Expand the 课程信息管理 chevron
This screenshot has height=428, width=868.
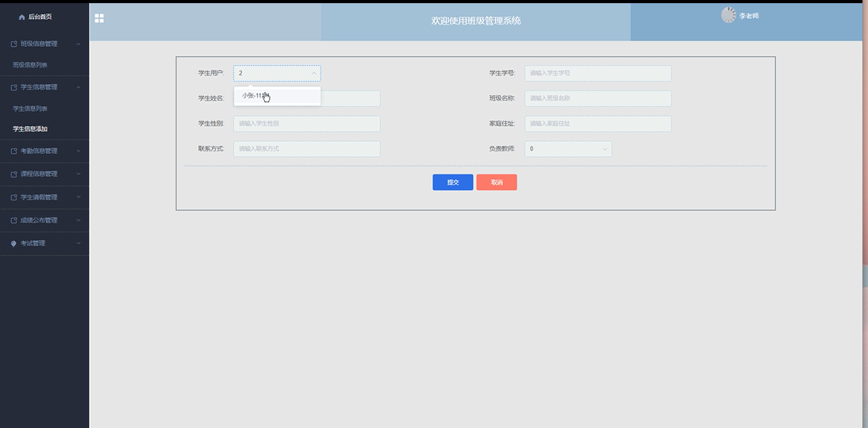[x=78, y=174]
